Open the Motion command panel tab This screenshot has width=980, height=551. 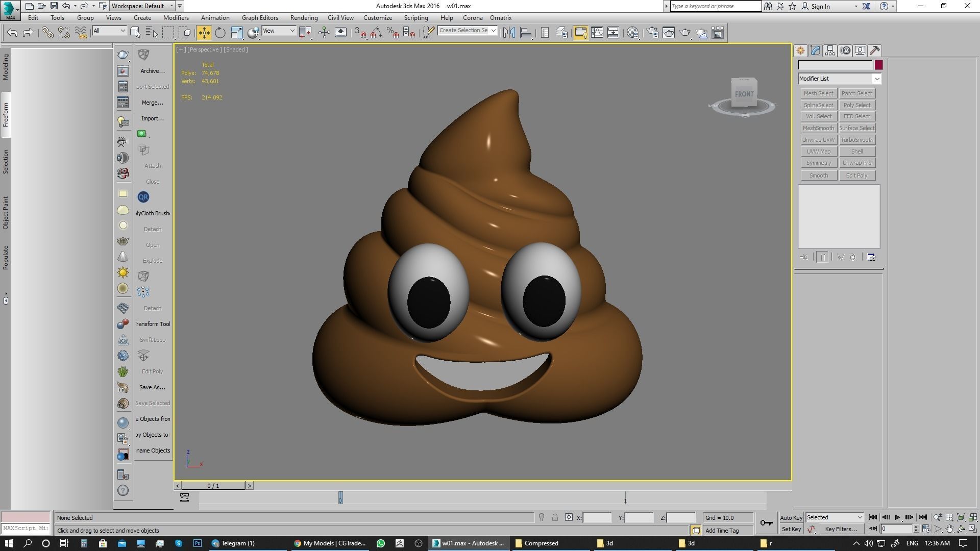(x=846, y=51)
